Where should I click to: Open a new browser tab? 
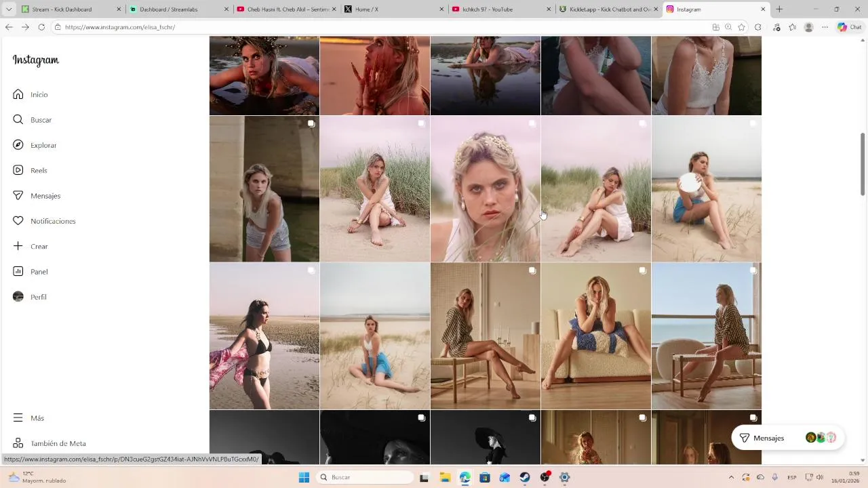[779, 9]
